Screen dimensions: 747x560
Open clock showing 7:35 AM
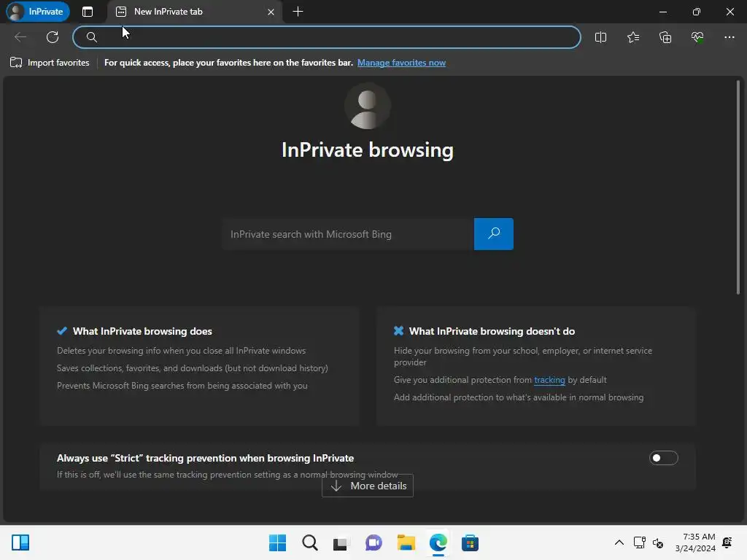(695, 542)
